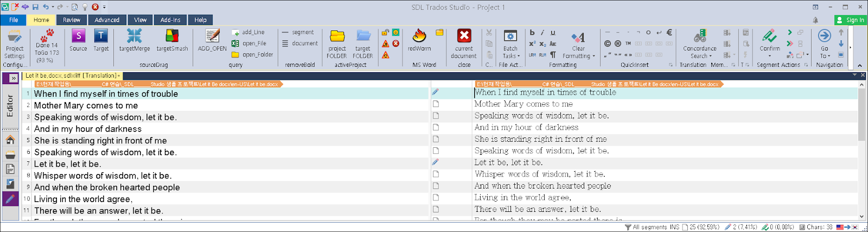Run the targetSmash tool
Screen dimensions: 868x232
(172, 40)
